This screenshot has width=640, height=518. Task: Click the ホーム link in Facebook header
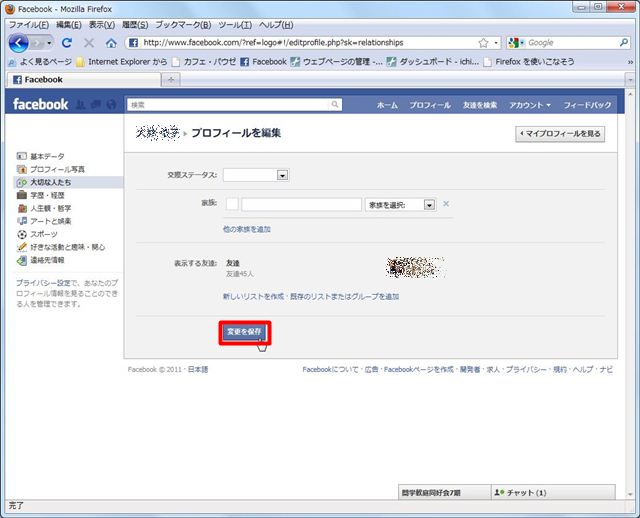click(387, 105)
